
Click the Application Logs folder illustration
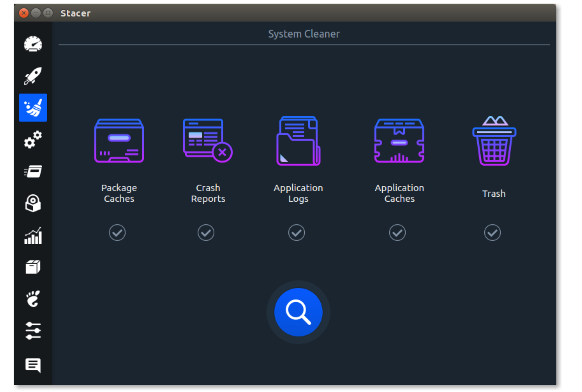(298, 141)
